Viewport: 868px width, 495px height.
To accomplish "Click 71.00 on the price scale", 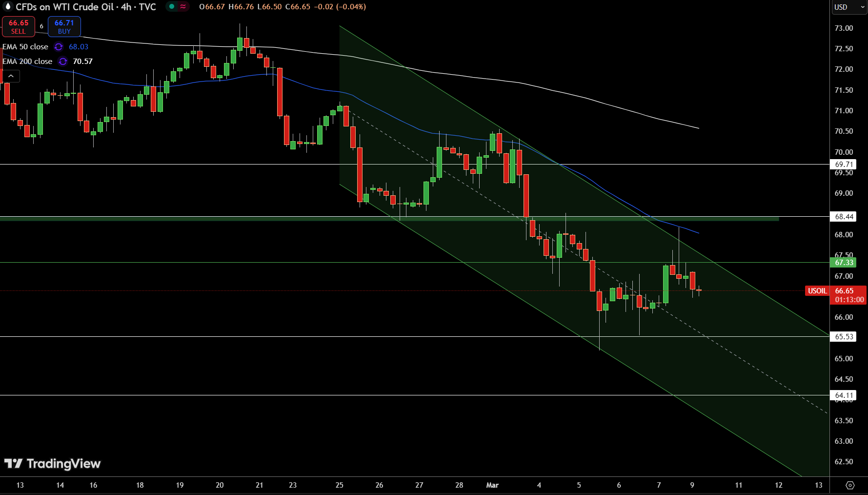I will pos(844,111).
